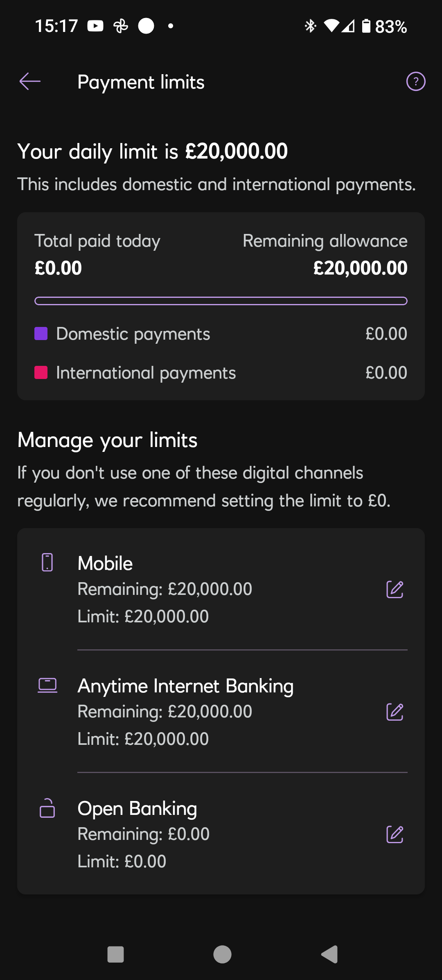Click the pink International payments swatch
The width and height of the screenshot is (442, 980).
click(41, 373)
